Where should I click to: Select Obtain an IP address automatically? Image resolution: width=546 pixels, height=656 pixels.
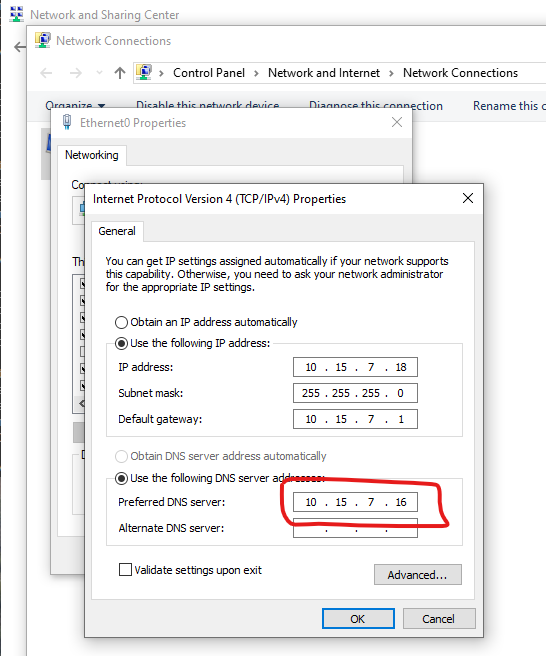coord(121,322)
